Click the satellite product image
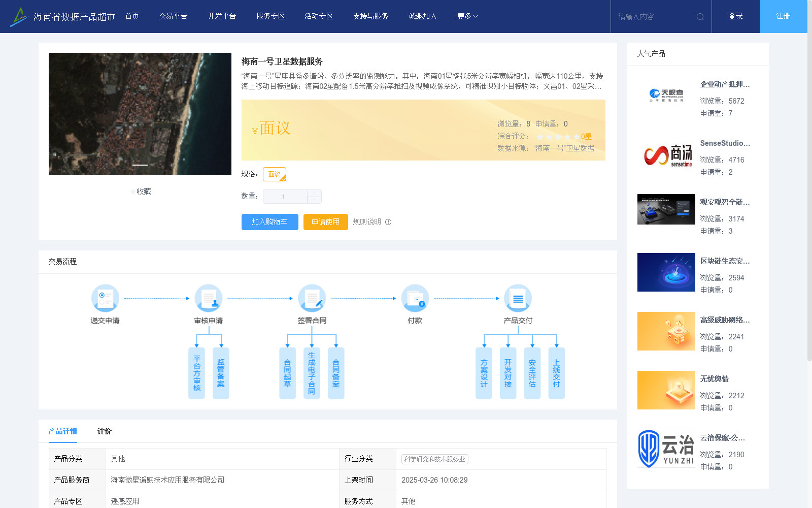The height and width of the screenshot is (508, 812). [140, 114]
